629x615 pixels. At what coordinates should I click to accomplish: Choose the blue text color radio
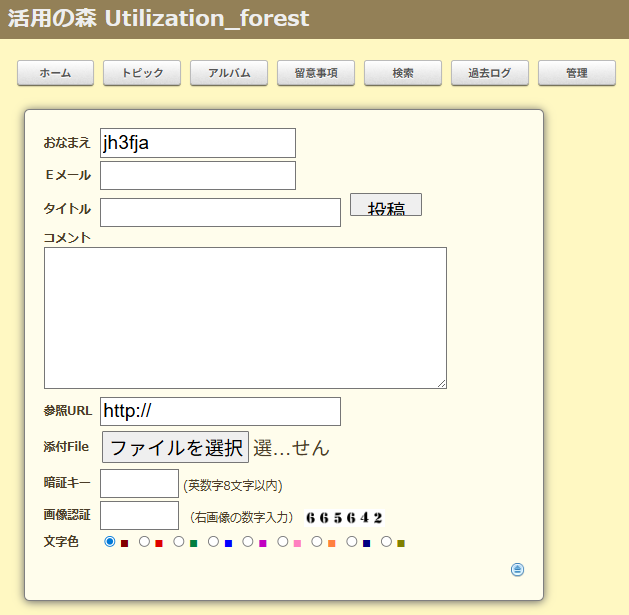[x=214, y=542]
